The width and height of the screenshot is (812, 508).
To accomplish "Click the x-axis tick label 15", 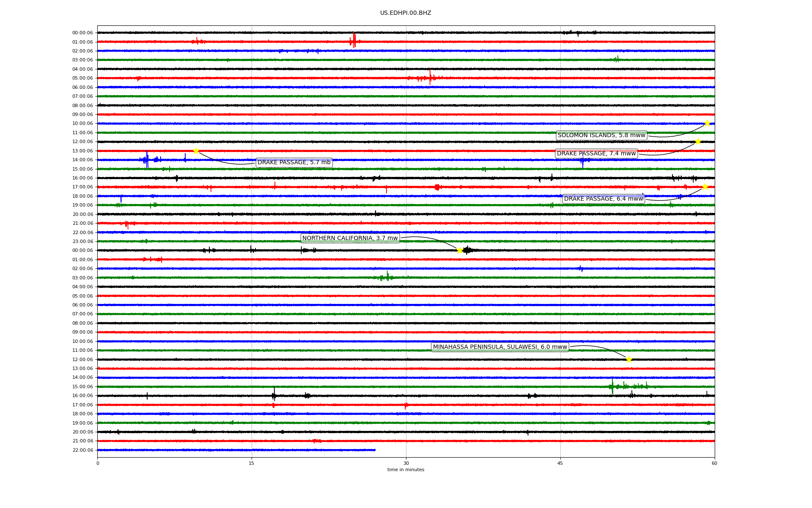I will coord(252,463).
